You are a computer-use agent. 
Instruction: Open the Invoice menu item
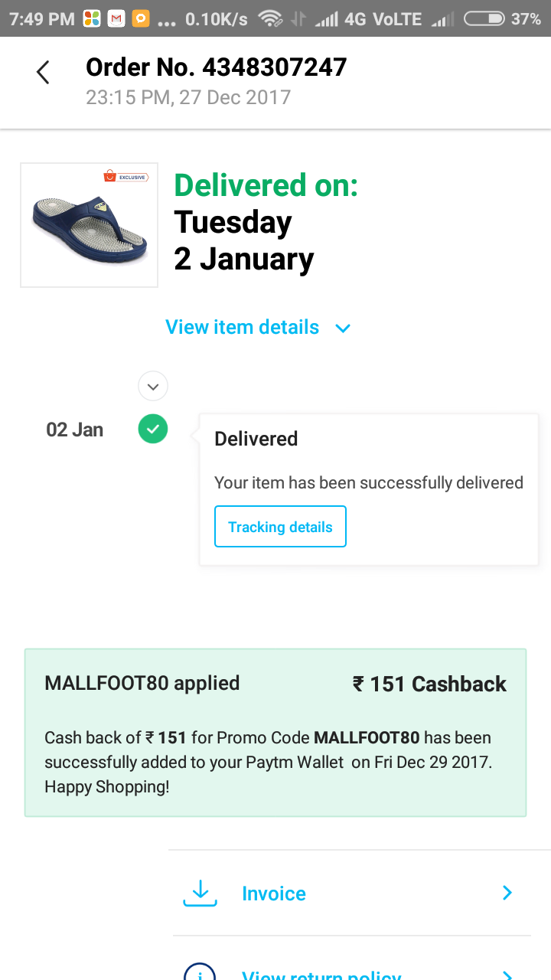tap(274, 893)
